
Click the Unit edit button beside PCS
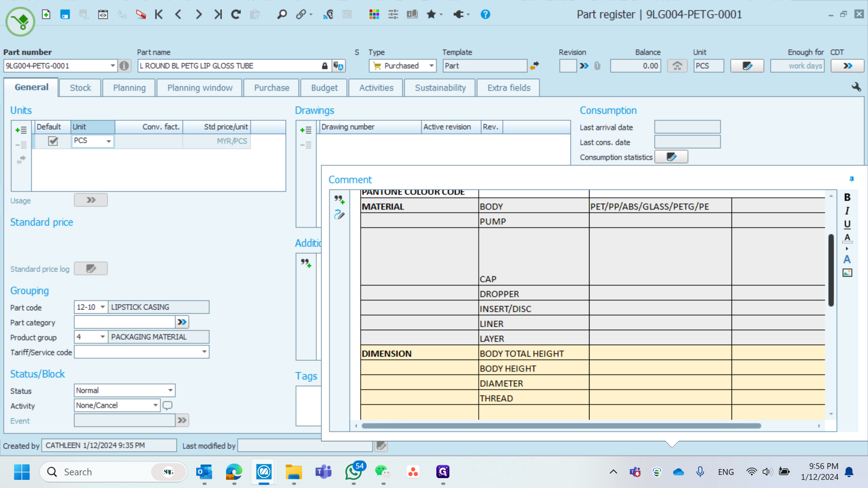tap(747, 66)
